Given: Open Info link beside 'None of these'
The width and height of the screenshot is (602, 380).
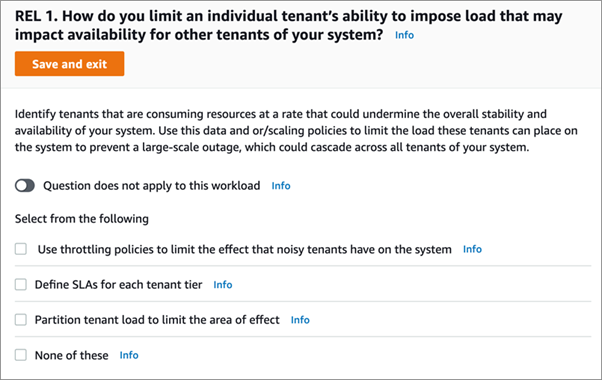Looking at the screenshot, I should pyautogui.click(x=129, y=355).
